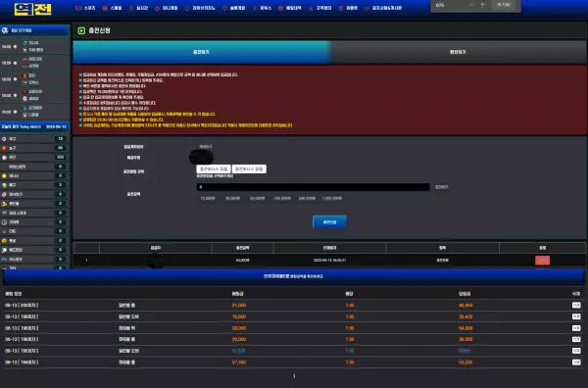This screenshot has height=388, width=588.
Task: Add the 500,000원 quick amount
Action: tap(307, 198)
